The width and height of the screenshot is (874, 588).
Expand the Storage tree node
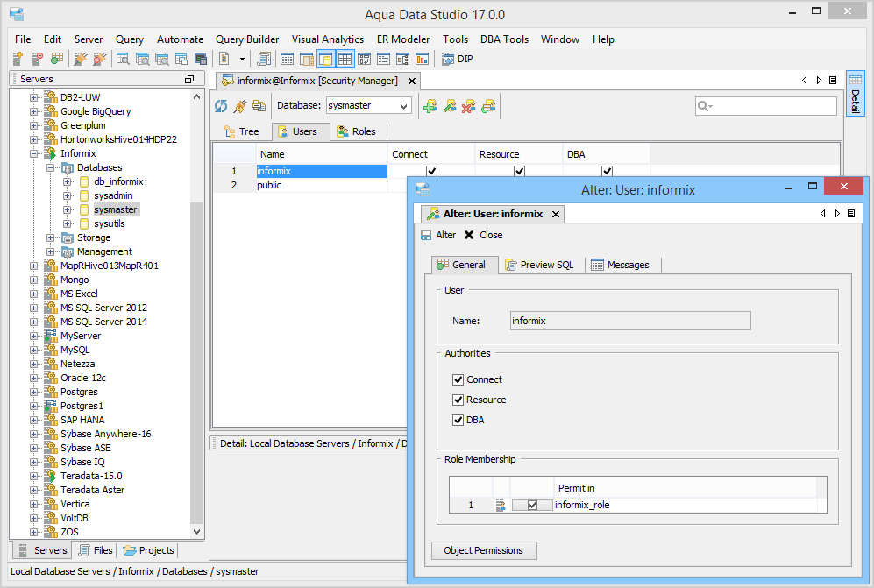pyautogui.click(x=50, y=237)
